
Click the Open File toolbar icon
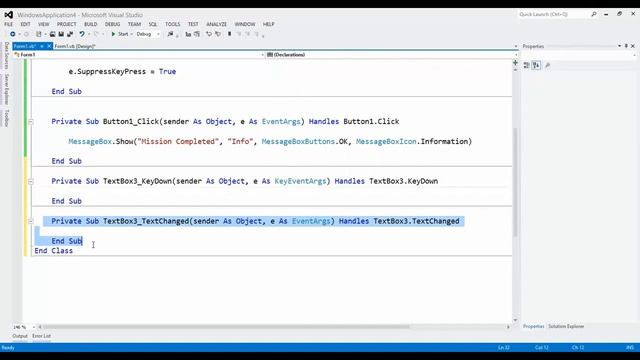[x=52, y=34]
